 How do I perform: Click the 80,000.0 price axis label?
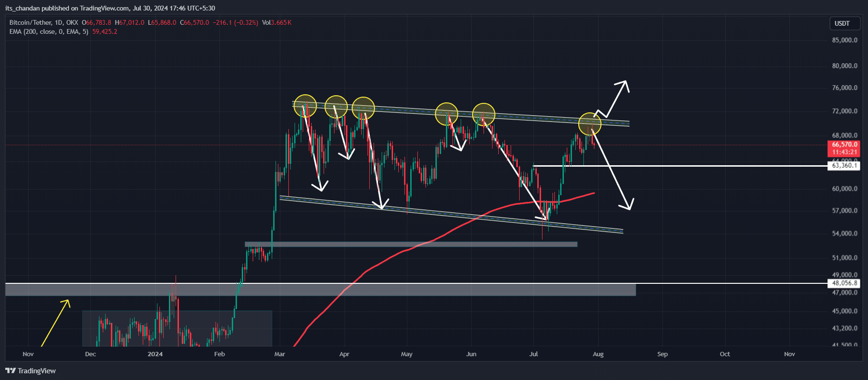coord(845,66)
